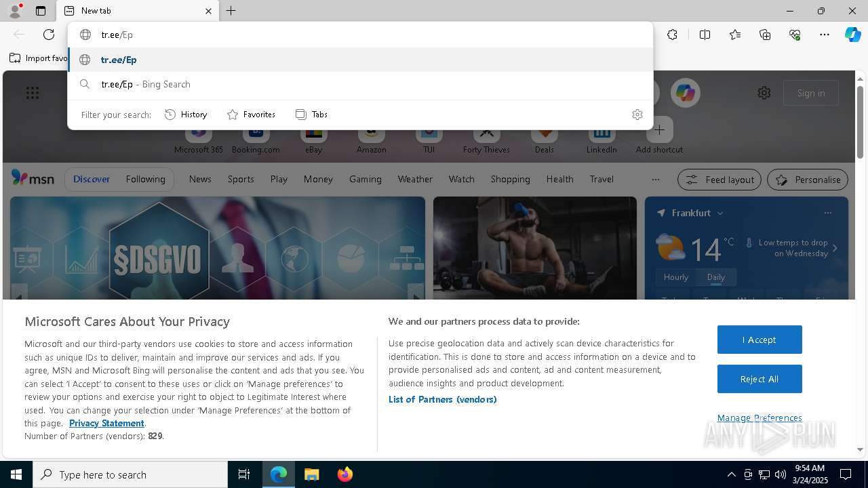The height and width of the screenshot is (488, 868).
Task: Show next weather alert arrow
Action: [x=835, y=248]
